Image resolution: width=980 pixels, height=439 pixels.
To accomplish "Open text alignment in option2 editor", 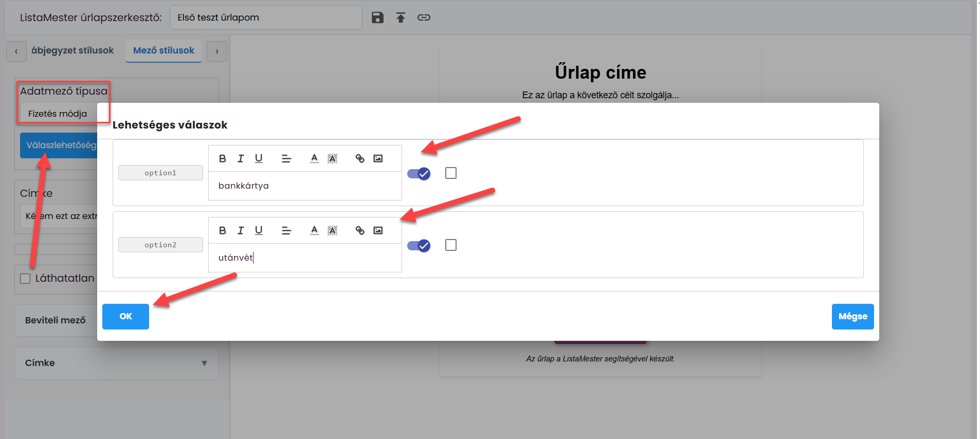I will [286, 230].
